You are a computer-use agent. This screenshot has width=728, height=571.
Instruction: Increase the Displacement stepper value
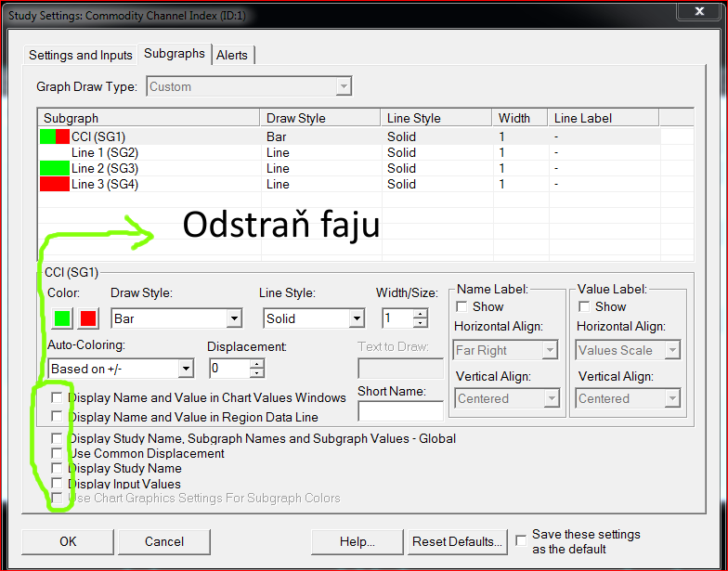(256, 364)
